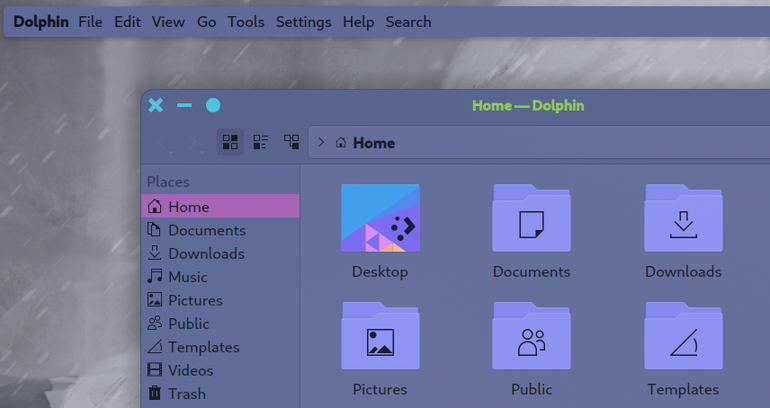
Task: Open the Settings menu
Action: [x=303, y=22]
